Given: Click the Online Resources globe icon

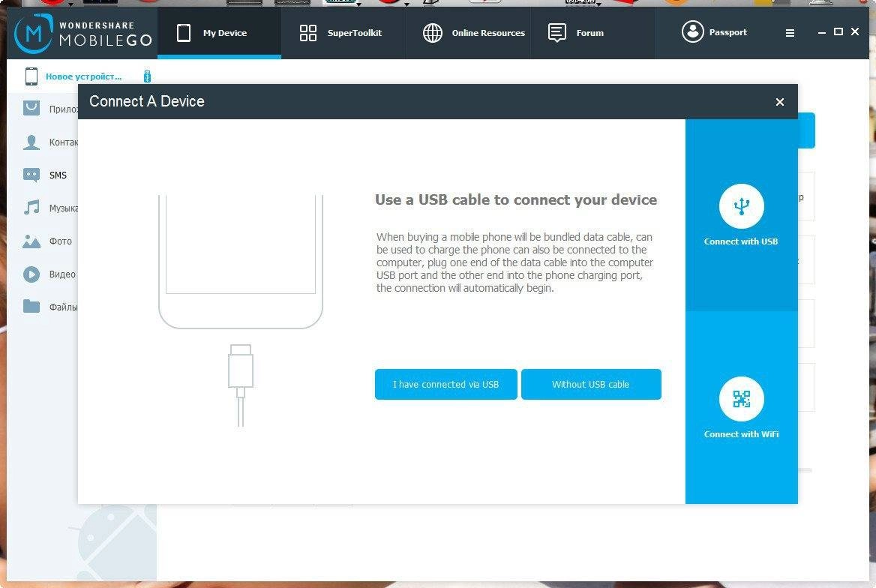Looking at the screenshot, I should coord(433,33).
